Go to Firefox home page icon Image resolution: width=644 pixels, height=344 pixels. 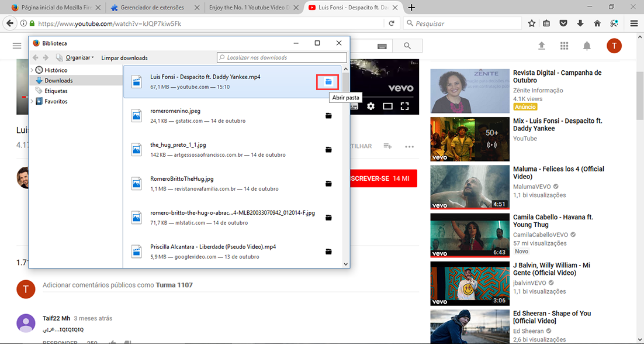coord(597,23)
